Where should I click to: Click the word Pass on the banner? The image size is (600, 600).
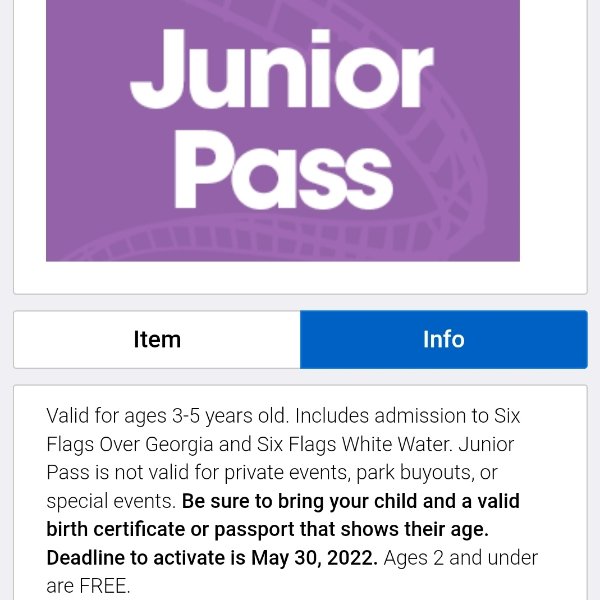click(284, 171)
